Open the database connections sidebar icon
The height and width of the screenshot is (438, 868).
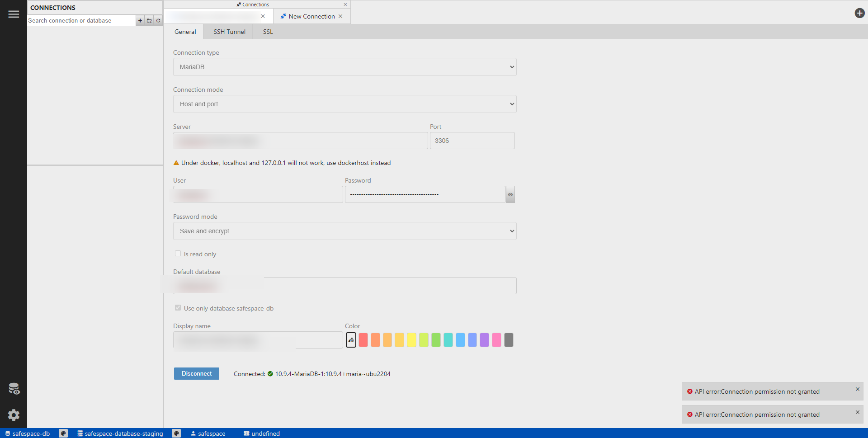(x=14, y=389)
